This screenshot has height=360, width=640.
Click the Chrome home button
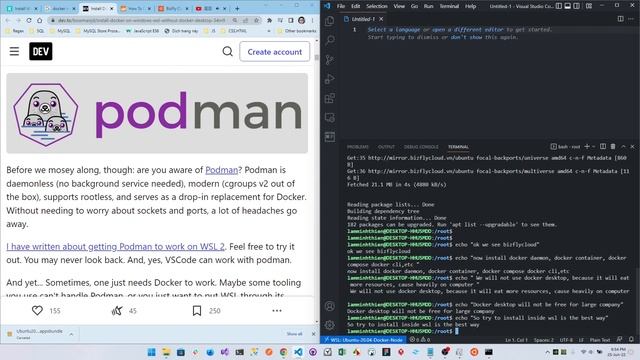[39, 20]
